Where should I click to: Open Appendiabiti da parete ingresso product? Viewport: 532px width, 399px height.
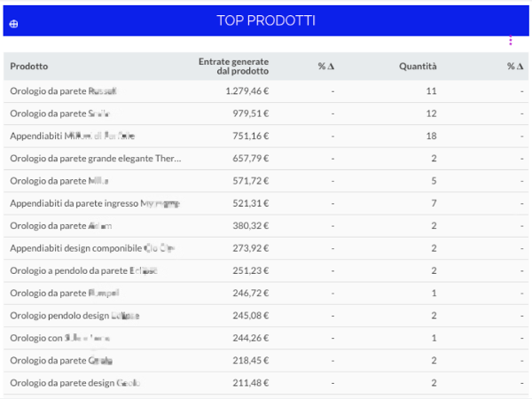95,204
